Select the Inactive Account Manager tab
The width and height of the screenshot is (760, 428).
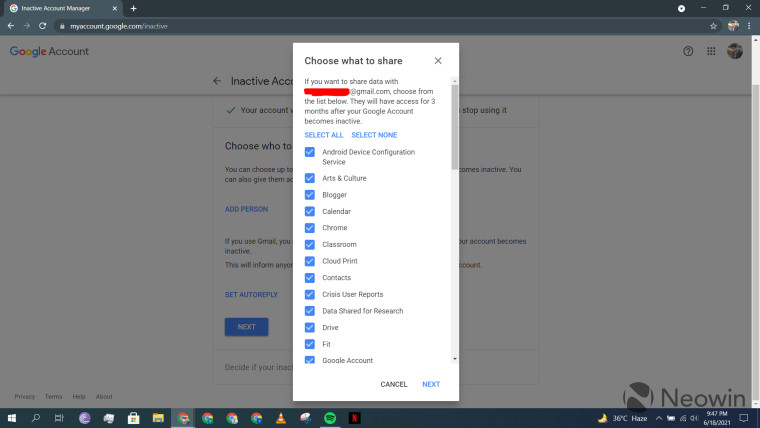tap(63, 8)
